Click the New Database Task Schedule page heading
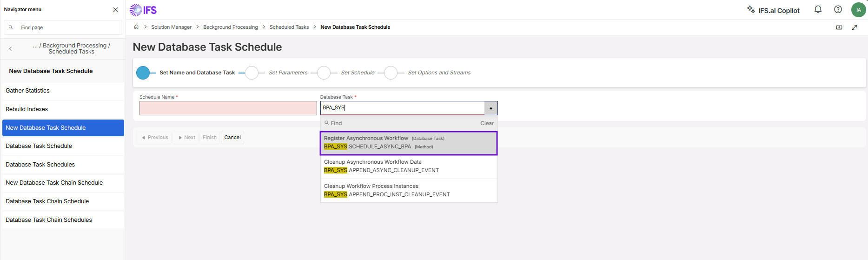Screen dimensions: 868x260 (x=207, y=47)
